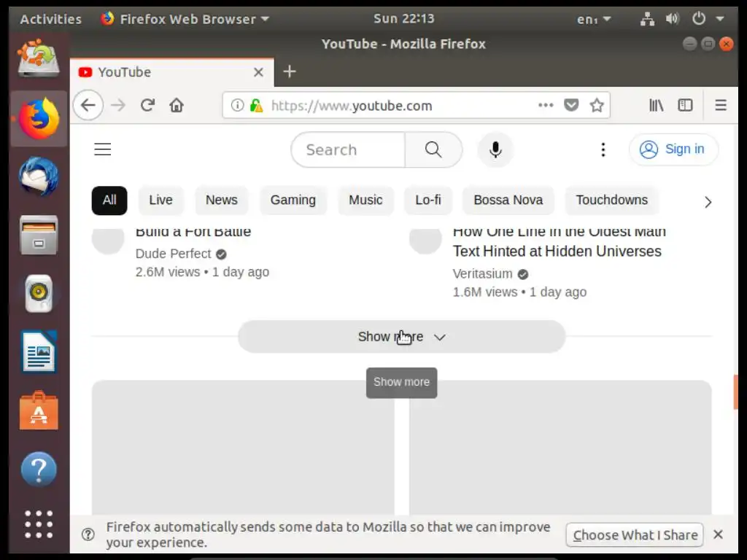The height and width of the screenshot is (560, 747).
Task: Start voice search with the microphone
Action: click(495, 149)
